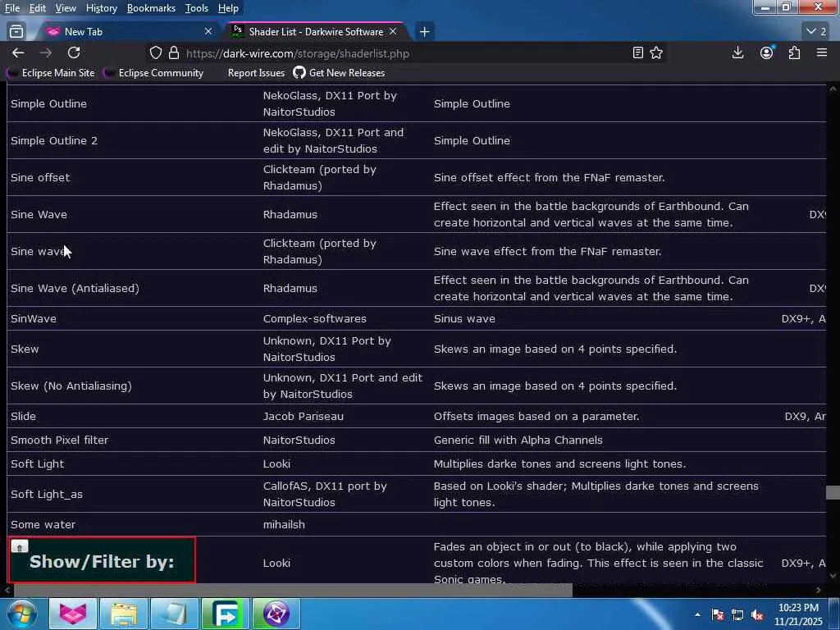Click the network tray icon
840x630 pixels.
[737, 615]
